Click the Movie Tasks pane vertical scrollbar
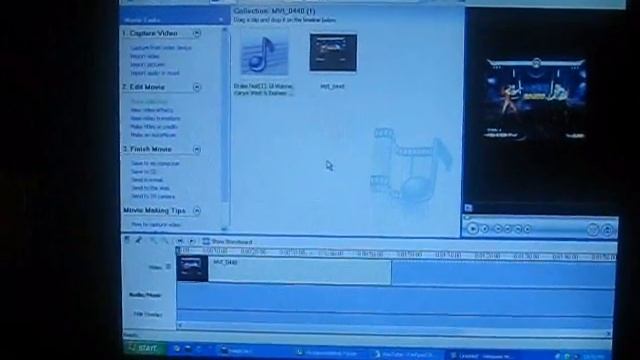This screenshot has height=360, width=640. (224, 129)
